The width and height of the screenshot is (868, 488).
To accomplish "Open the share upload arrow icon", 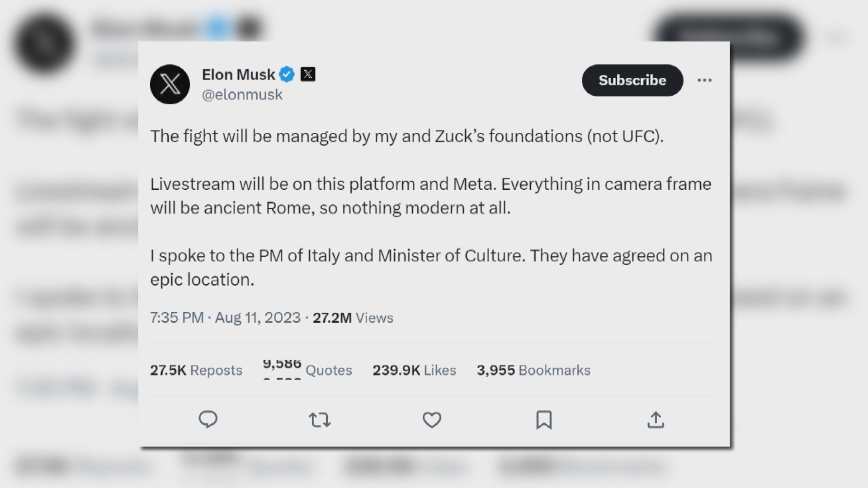I will click(x=656, y=420).
